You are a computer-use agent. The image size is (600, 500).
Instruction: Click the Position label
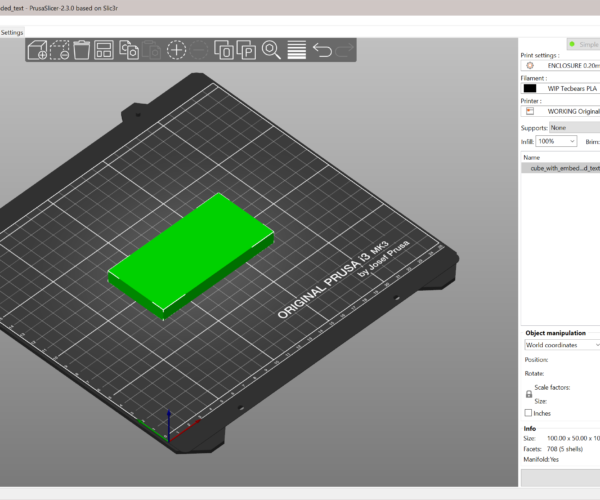(536, 360)
